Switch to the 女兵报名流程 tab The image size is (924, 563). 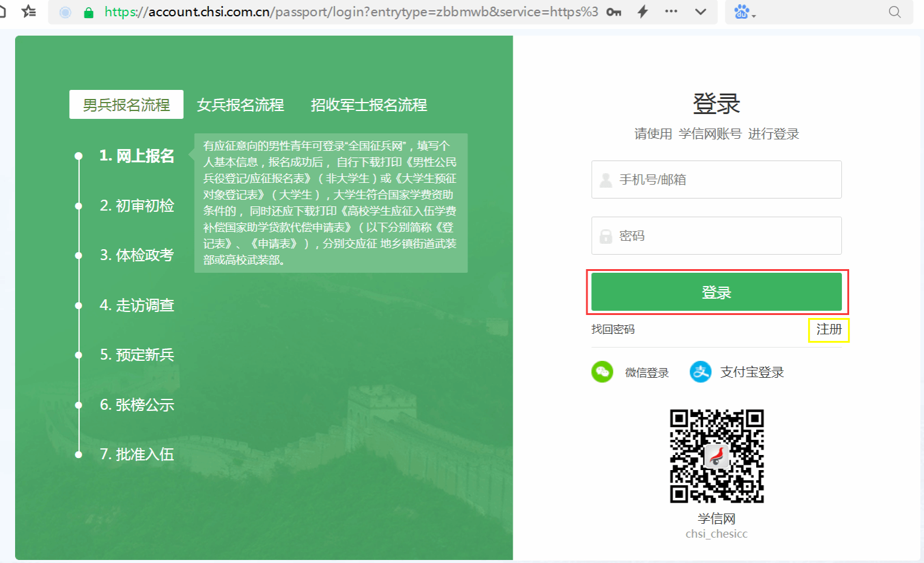(x=240, y=105)
